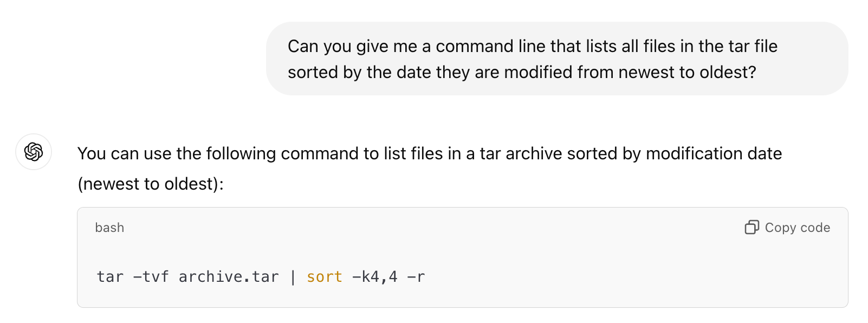868x323 pixels.
Task: Click the words "modification date" in response
Action: tap(714, 154)
